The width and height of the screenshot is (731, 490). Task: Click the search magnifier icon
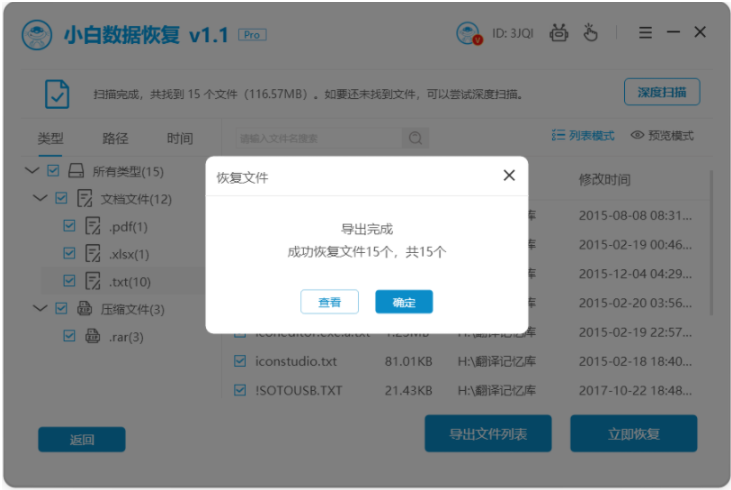click(415, 138)
